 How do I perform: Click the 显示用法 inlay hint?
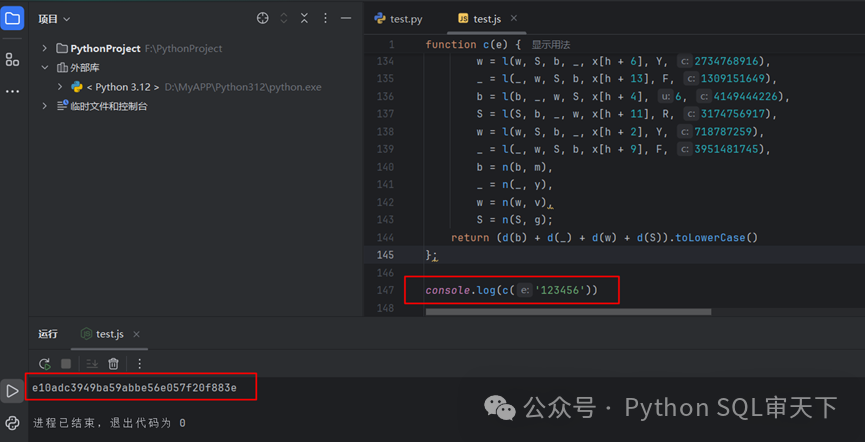click(x=551, y=45)
